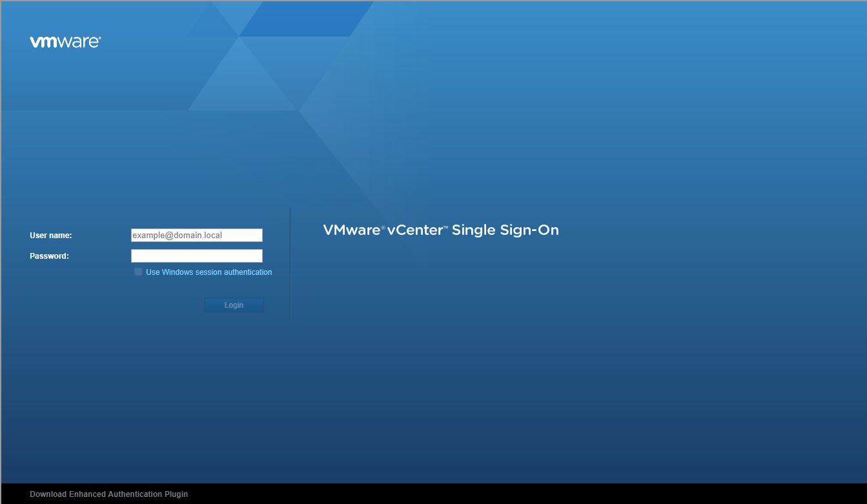The image size is (867, 504).
Task: Click the example@domain.local placeholder text
Action: click(x=177, y=236)
